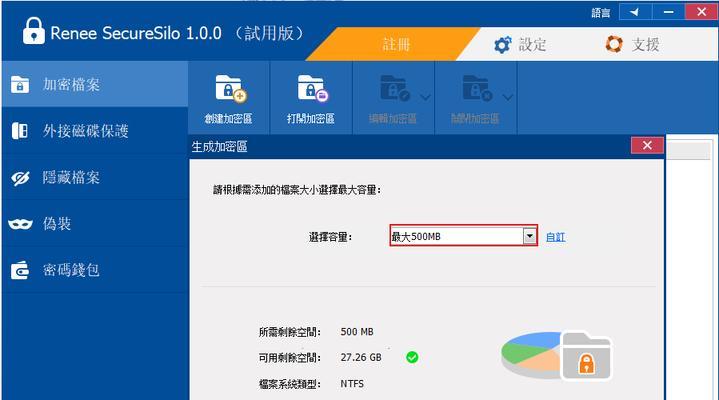Click the '檔案系統類型:' label

(x=289, y=384)
